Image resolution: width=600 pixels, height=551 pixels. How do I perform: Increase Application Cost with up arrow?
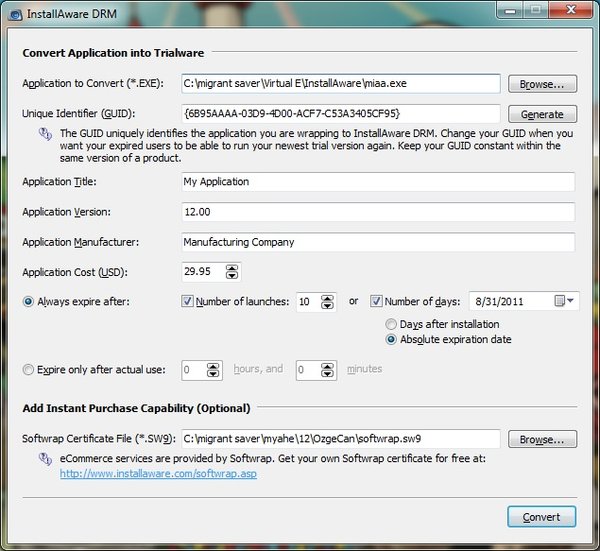click(x=232, y=268)
